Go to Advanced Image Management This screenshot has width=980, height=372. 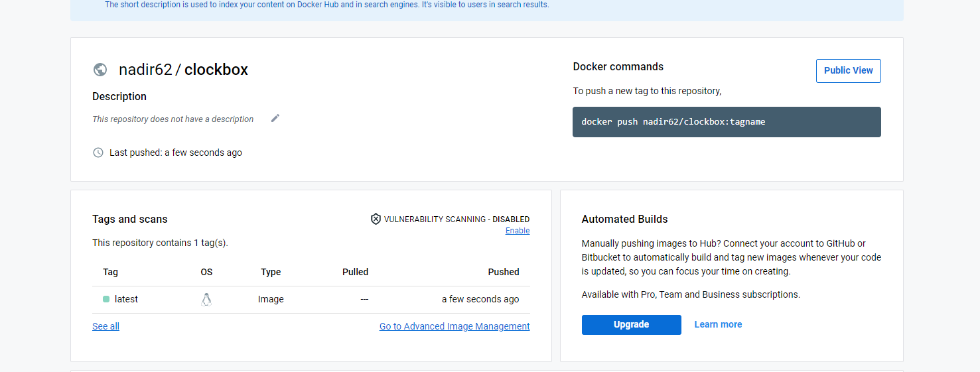coord(455,326)
